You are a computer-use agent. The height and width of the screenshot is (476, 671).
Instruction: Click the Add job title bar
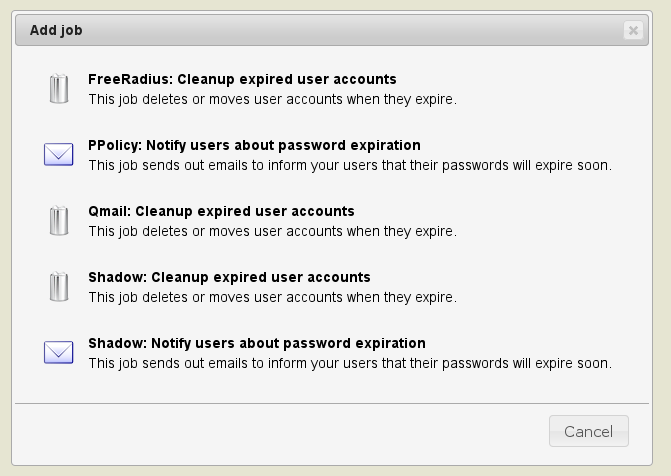(x=330, y=30)
